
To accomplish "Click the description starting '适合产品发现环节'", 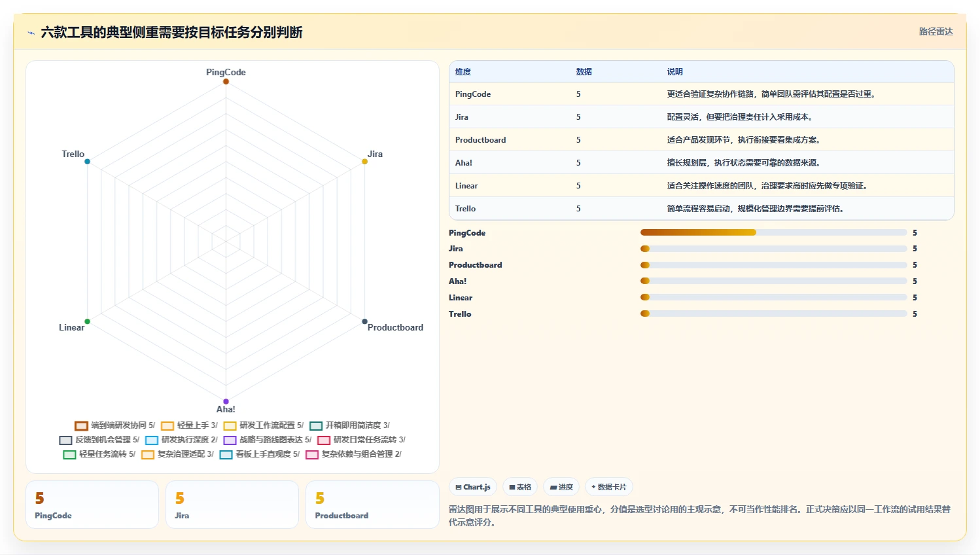I will pyautogui.click(x=744, y=140).
